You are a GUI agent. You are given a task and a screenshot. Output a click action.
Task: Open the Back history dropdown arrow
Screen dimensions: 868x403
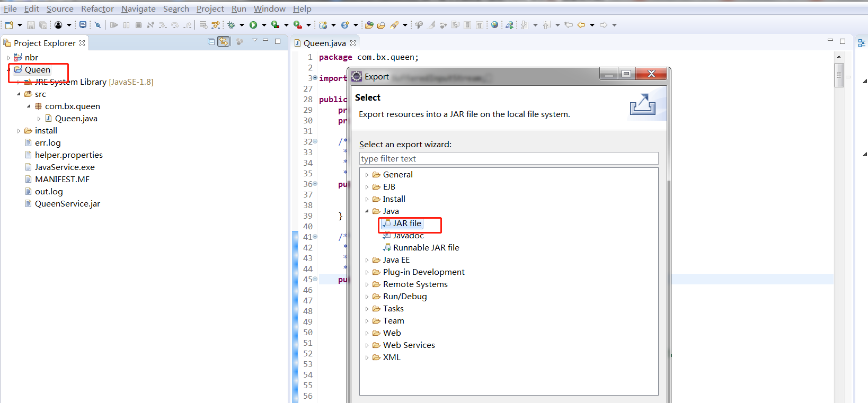592,25
